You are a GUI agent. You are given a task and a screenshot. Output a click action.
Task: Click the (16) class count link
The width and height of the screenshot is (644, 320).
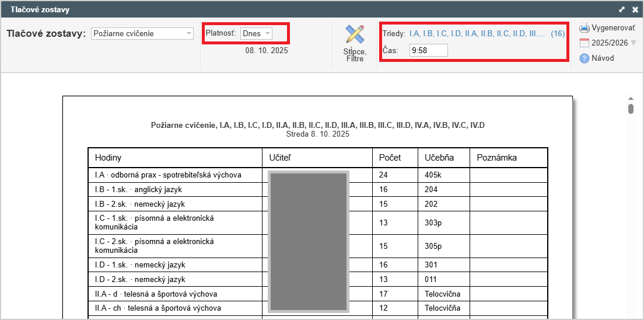click(x=558, y=33)
